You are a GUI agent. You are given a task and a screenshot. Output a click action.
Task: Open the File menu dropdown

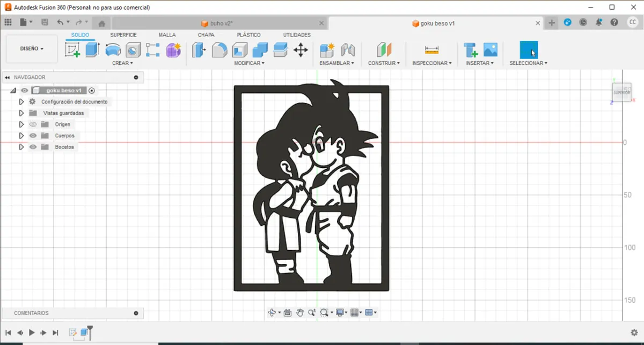[26, 23]
